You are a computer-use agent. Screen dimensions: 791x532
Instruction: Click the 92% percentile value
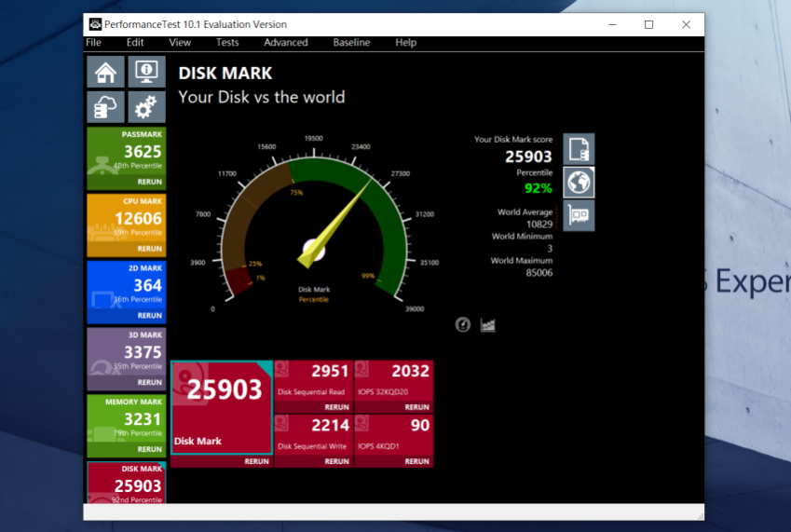click(539, 188)
